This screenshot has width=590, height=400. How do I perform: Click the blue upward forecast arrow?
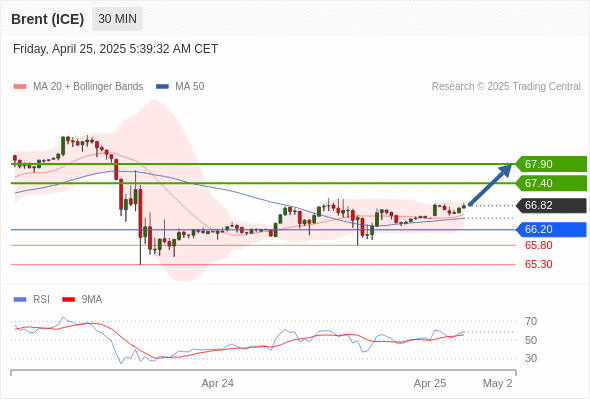tap(490, 185)
